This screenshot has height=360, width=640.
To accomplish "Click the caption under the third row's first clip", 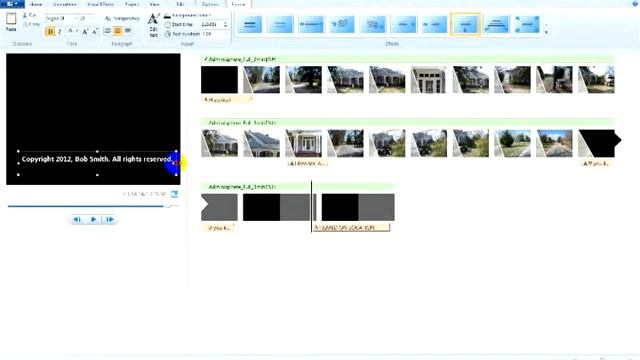I will point(218,228).
